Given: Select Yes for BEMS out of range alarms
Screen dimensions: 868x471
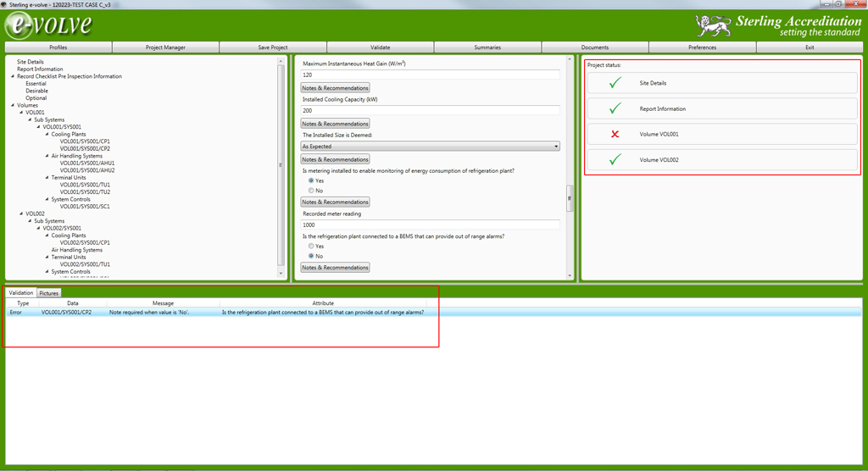Looking at the screenshot, I should pos(311,246).
